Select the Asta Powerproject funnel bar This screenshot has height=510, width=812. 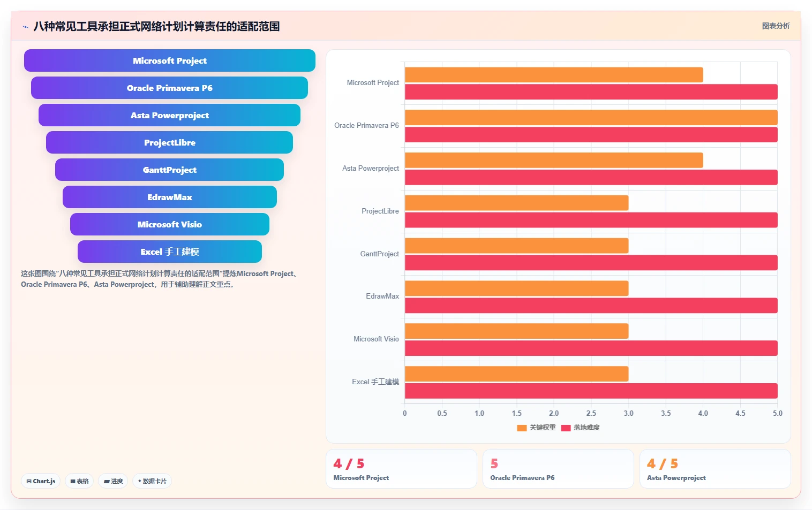(x=169, y=115)
